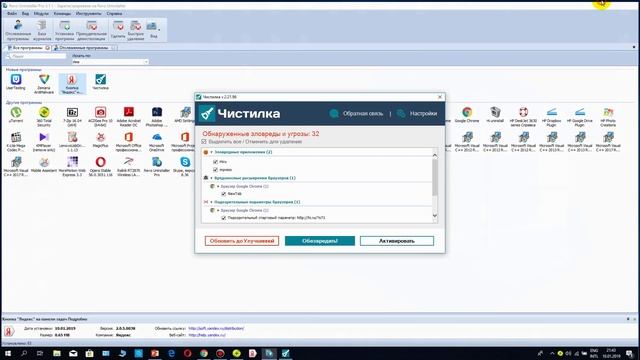Screen dimensions: 640x360
Task: Open the Справка menu
Action: click(x=114, y=13)
